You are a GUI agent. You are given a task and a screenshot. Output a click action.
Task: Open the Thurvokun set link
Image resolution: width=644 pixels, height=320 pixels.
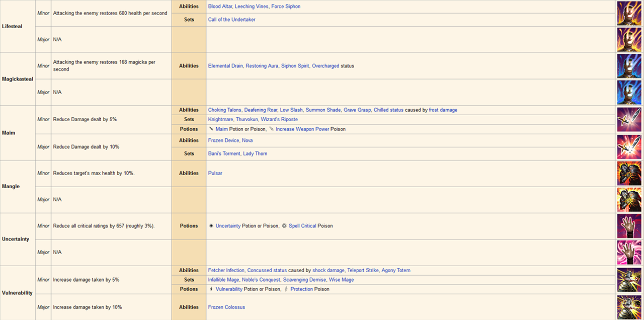(247, 119)
